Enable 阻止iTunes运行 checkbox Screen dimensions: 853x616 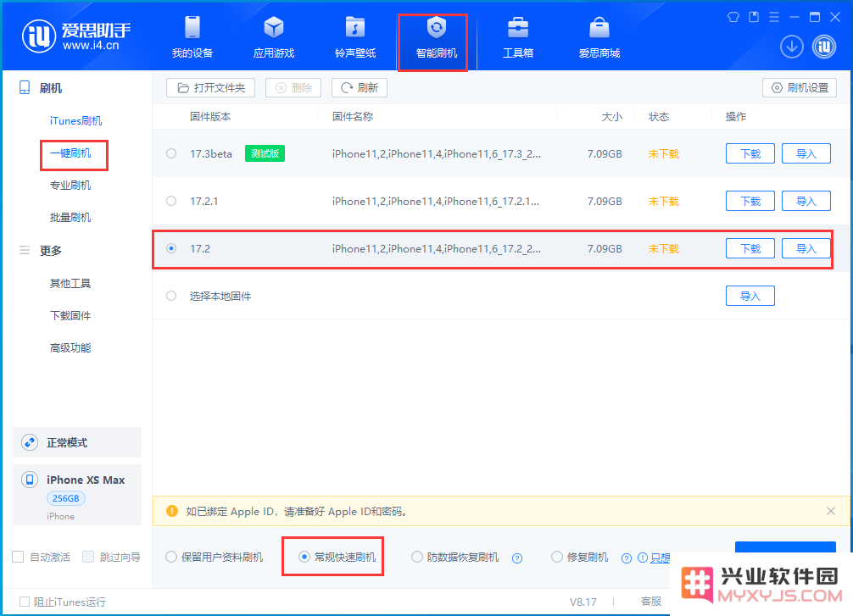(25, 602)
